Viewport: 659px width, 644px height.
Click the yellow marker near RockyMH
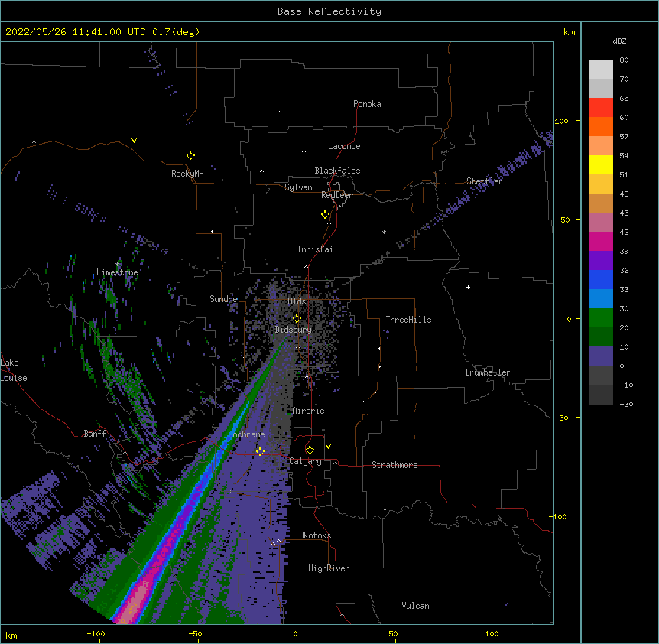point(190,156)
